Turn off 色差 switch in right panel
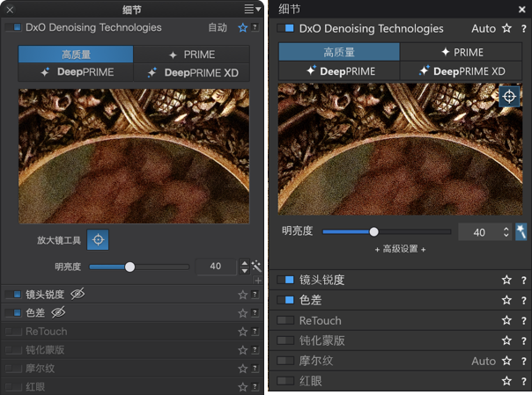This screenshot has height=395, width=532. click(x=285, y=300)
